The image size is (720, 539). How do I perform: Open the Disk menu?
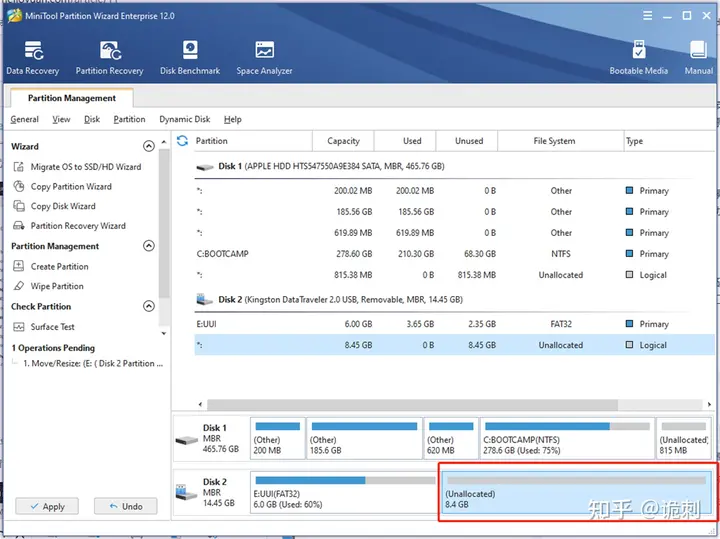92,119
